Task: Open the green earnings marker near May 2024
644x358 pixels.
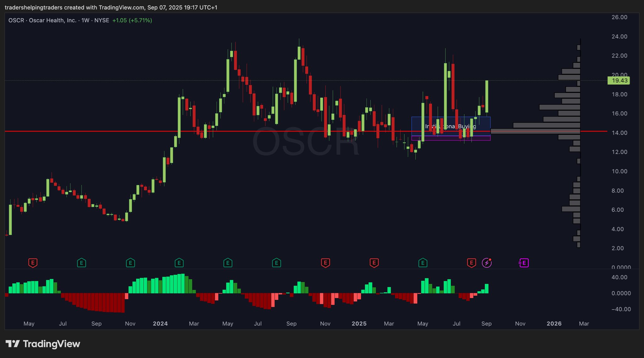Action: click(228, 263)
